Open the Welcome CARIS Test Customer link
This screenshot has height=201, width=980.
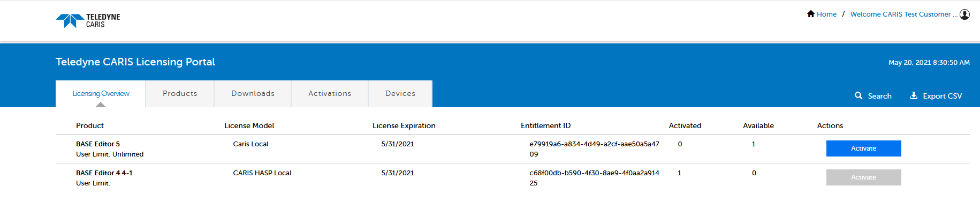click(x=904, y=14)
